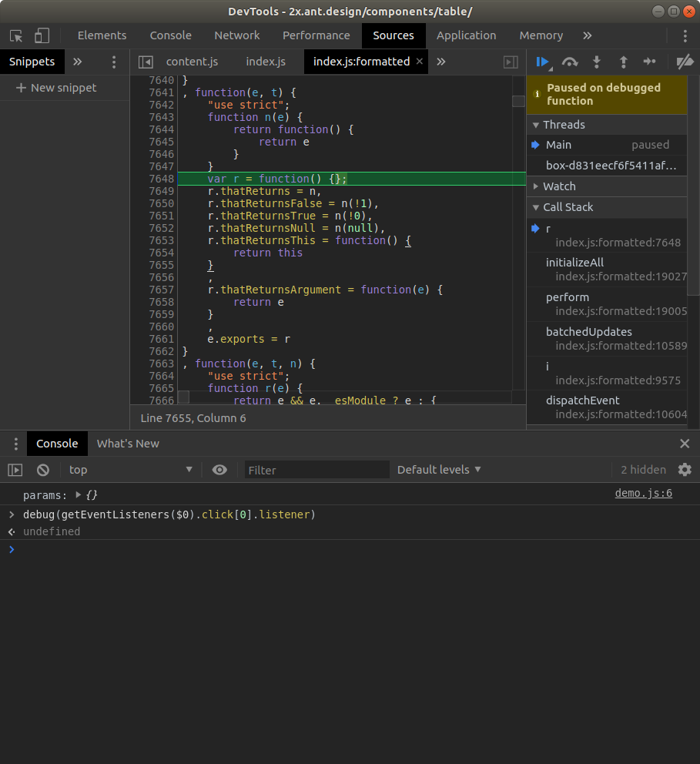Click New snippet button
Viewport: 700px width, 764px height.
pyautogui.click(x=56, y=88)
